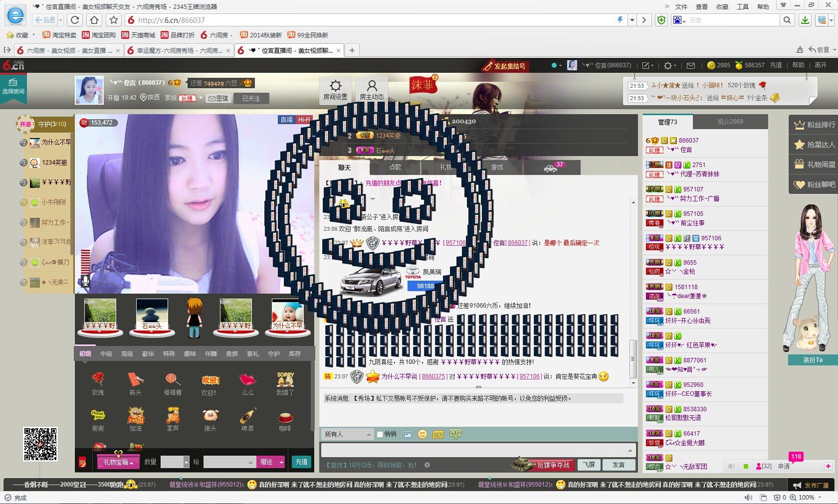This screenshot has width=838, height=504.
Task: Switch to song request (点歌) tab
Action: click(395, 168)
